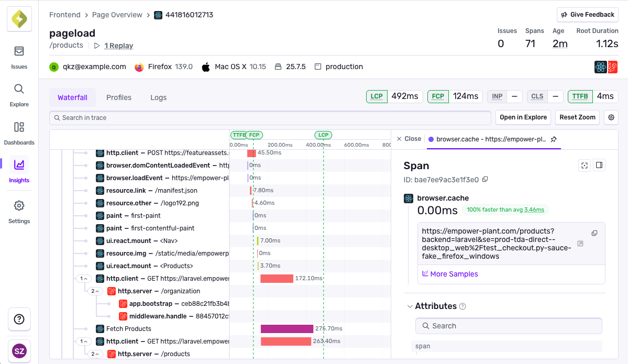Switch to the Logs tab

pyautogui.click(x=158, y=97)
